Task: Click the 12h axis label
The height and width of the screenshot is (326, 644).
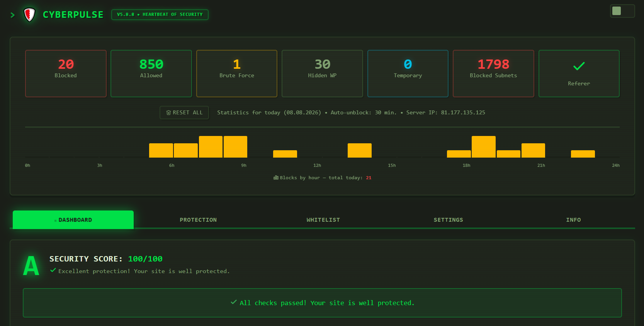Action: click(x=317, y=165)
